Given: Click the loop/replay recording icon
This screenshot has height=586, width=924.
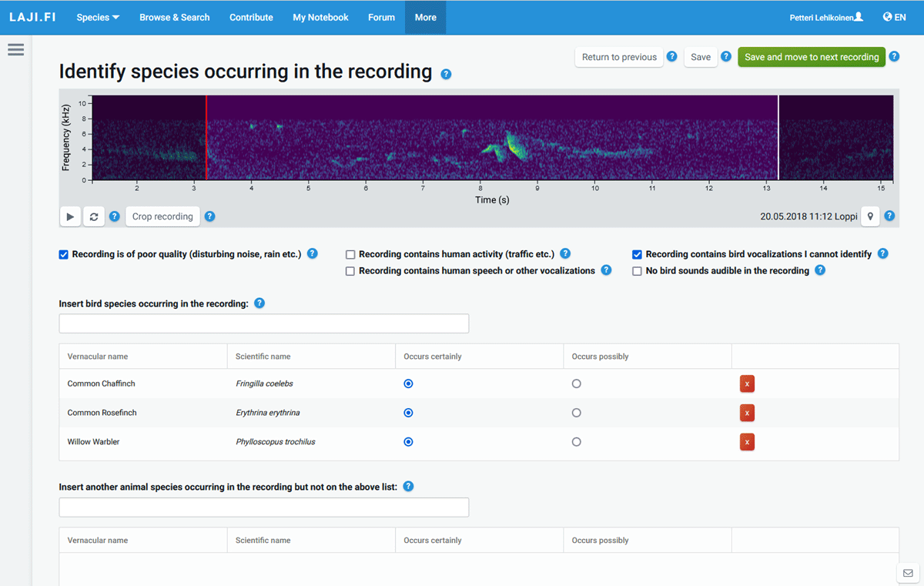Looking at the screenshot, I should (94, 217).
